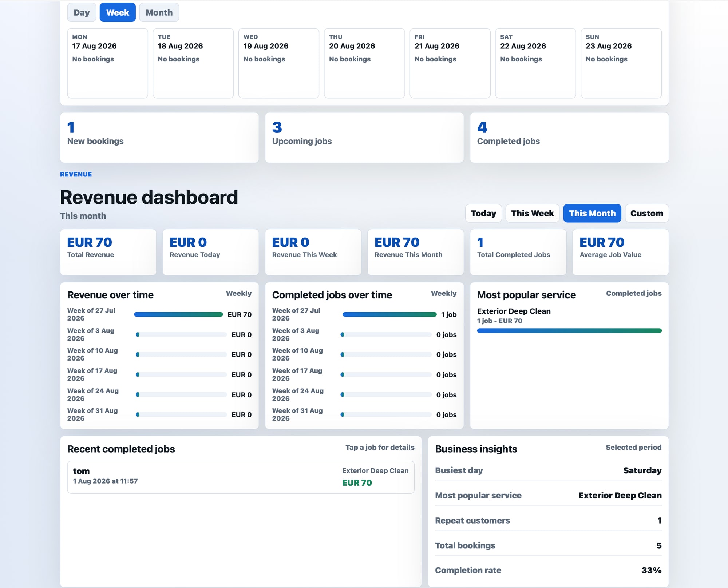Click revenue row 'Week of 3 Aug 2026'

(159, 334)
